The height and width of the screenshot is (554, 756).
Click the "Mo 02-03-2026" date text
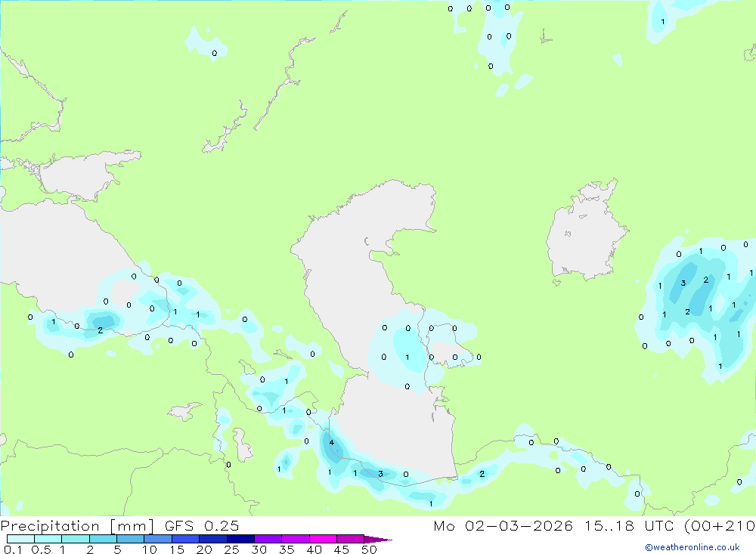pyautogui.click(x=503, y=526)
